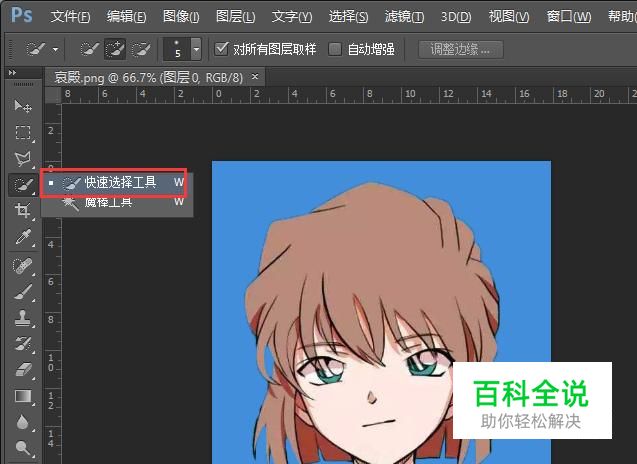Click the Photoshop Ps logo
Viewport: 637px width, 464px height.
(22, 15)
